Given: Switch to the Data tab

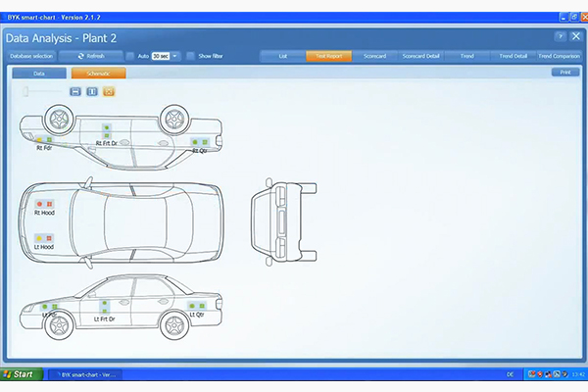Looking at the screenshot, I should pyautogui.click(x=39, y=73).
